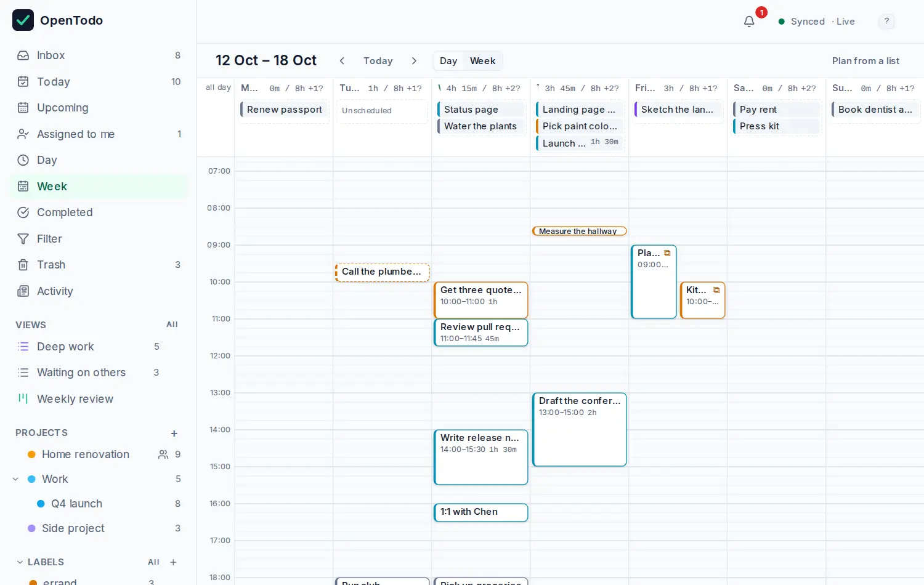Switch calendar to Day view tab
Image resolution: width=924 pixels, height=585 pixels.
coord(448,61)
